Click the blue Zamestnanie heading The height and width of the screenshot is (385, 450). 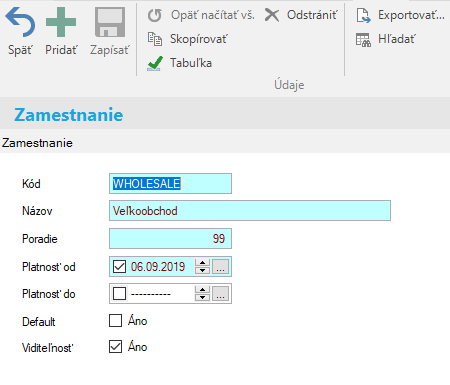[69, 115]
